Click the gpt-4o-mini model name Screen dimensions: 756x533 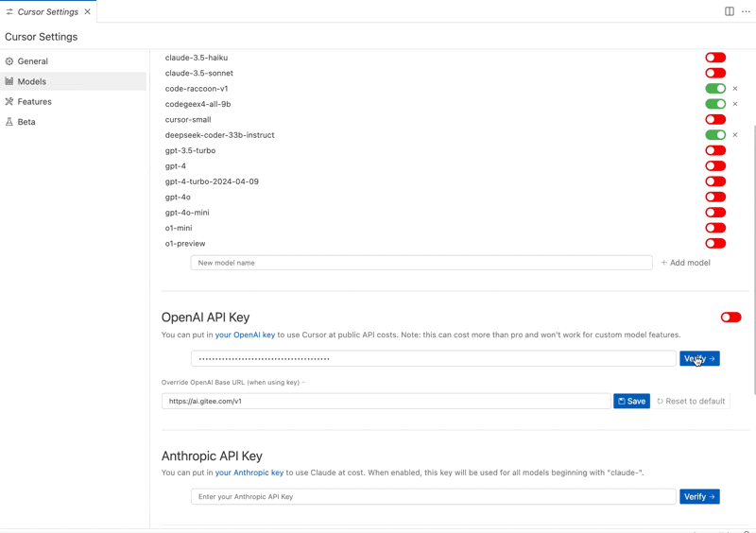click(187, 213)
